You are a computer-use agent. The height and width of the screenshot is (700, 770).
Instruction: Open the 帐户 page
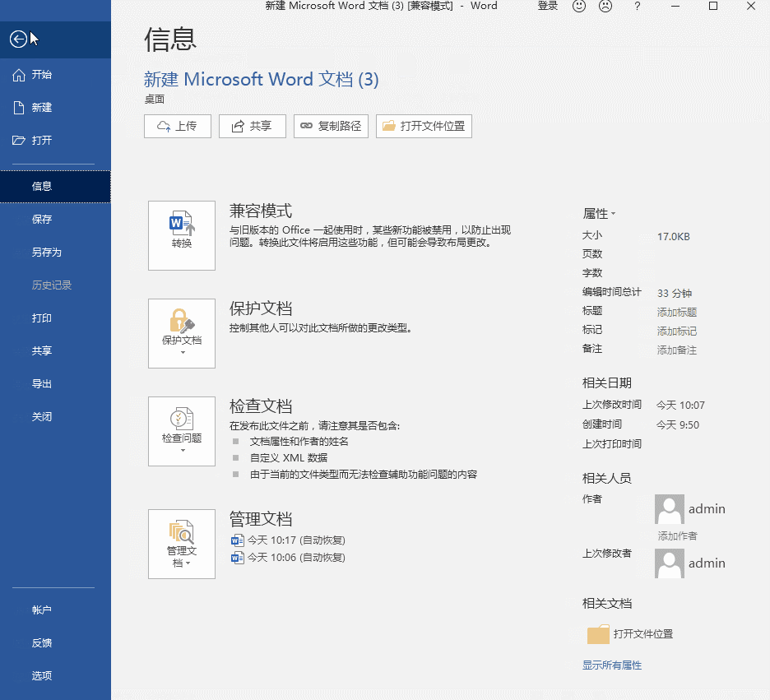click(x=55, y=610)
